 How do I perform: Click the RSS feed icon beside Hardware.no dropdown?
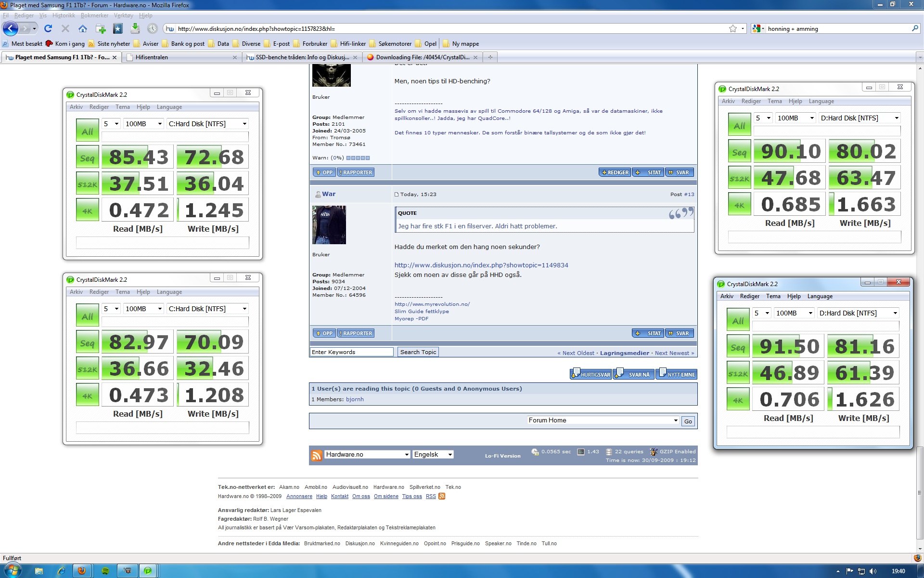(x=317, y=455)
